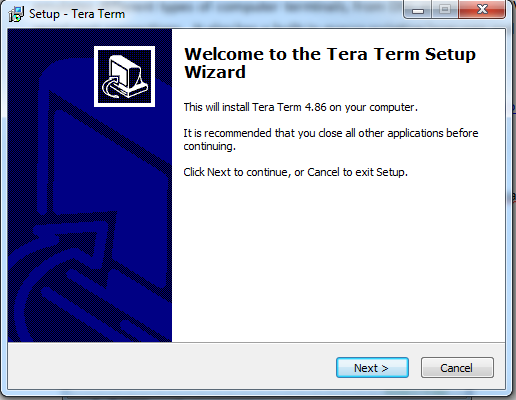Select the 'Welcome to the Tera Term Setup' heading line
Screen dimensions: 516x400
pyautogui.click(x=330, y=54)
